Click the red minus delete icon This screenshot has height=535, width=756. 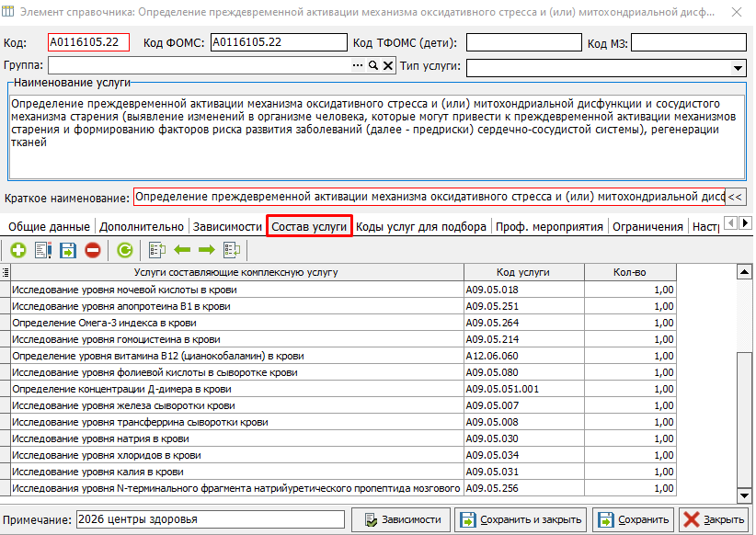coord(93,250)
